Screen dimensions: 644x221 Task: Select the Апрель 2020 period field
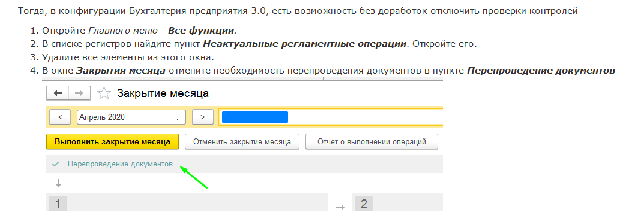(x=125, y=117)
